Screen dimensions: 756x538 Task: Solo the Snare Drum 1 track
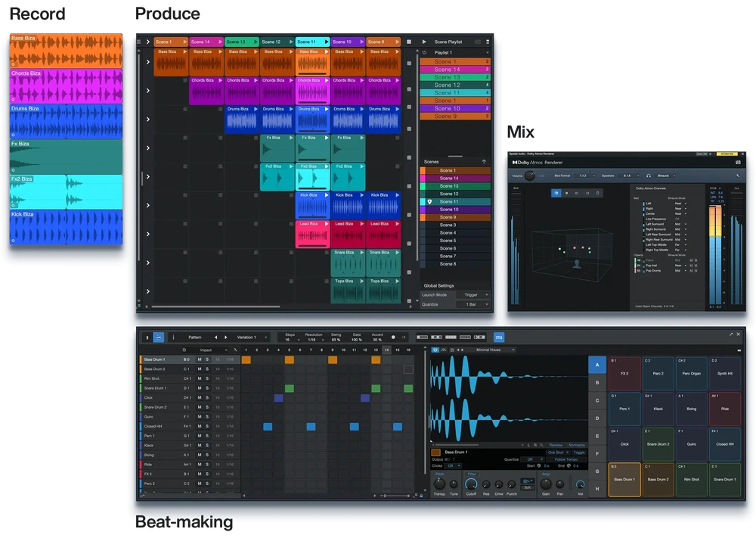207,388
